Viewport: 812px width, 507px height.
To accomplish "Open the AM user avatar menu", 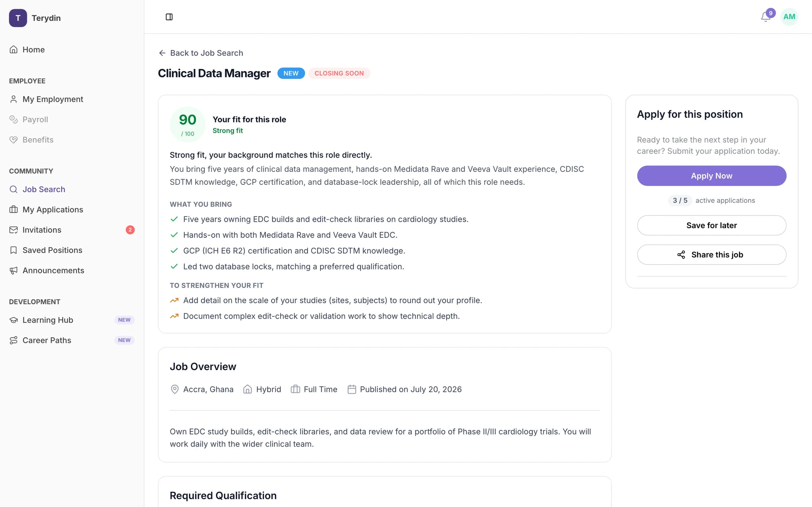I will pyautogui.click(x=789, y=17).
